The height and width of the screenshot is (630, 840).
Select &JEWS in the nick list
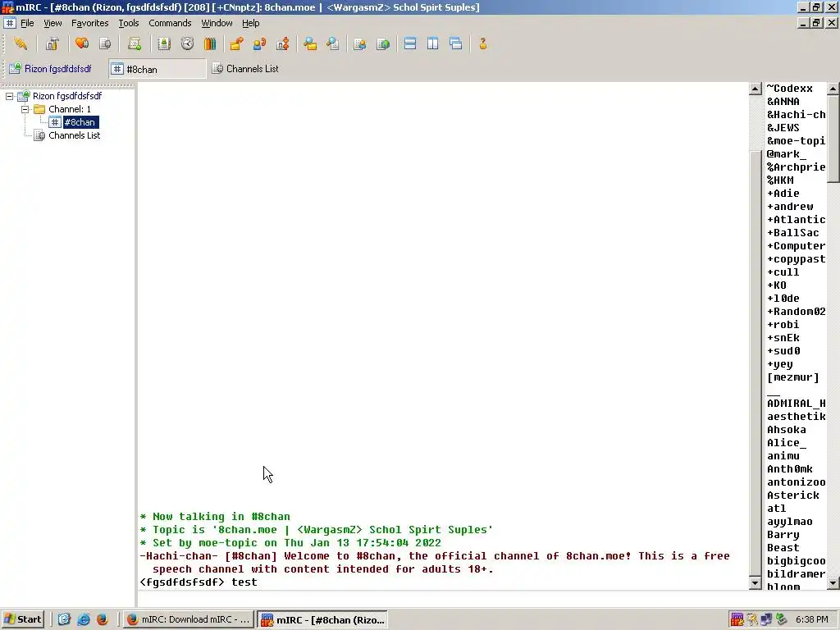[783, 128]
